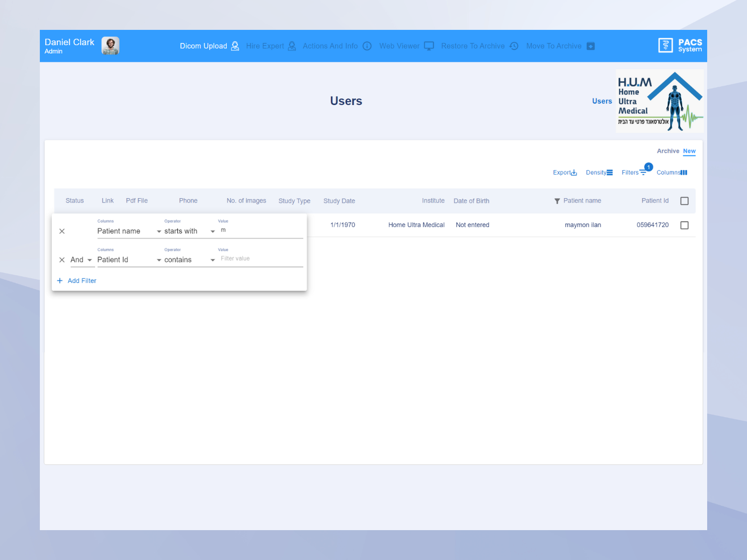Click the Density rows icon
747x560 pixels.
point(610,172)
